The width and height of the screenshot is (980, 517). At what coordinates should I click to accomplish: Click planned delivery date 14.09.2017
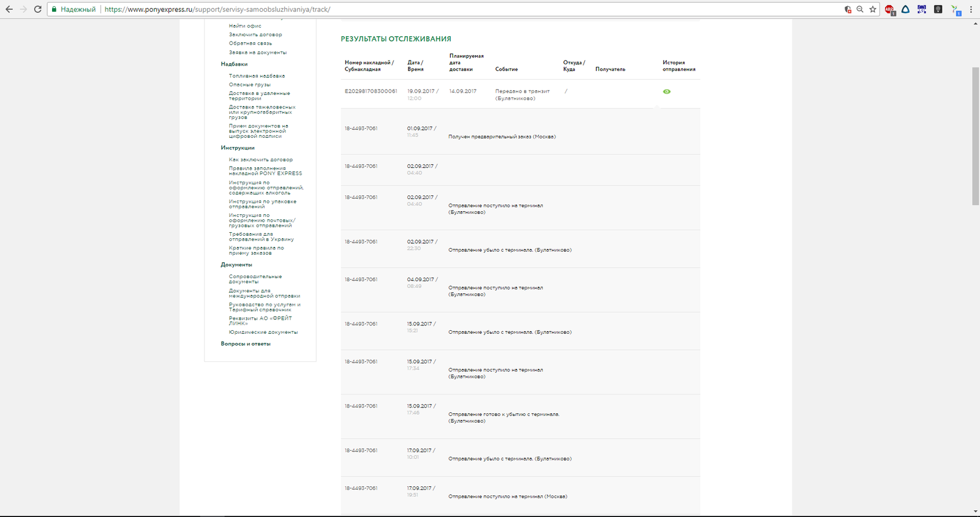[x=462, y=91]
